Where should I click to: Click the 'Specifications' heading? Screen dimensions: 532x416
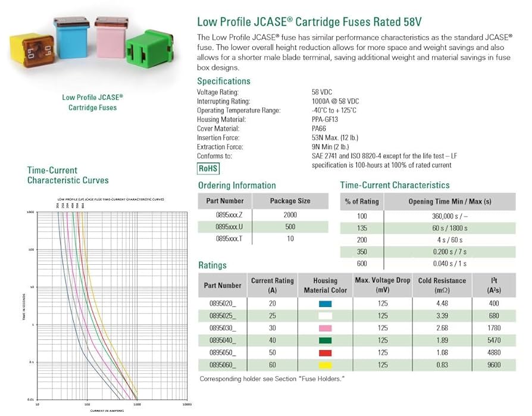[x=224, y=81]
